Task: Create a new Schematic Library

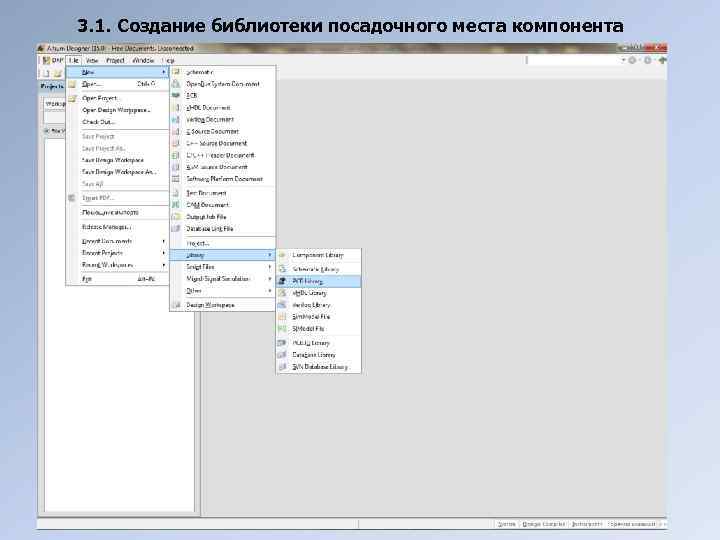Action: [319, 269]
